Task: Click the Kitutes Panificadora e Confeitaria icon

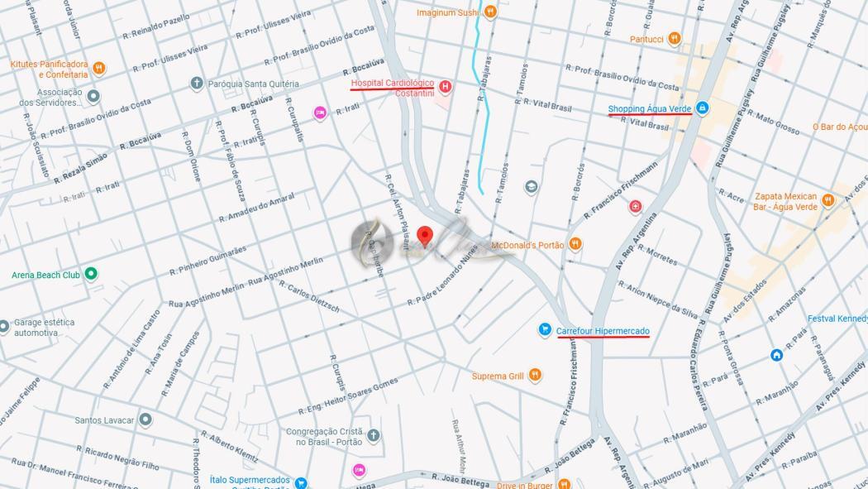Action: click(98, 68)
